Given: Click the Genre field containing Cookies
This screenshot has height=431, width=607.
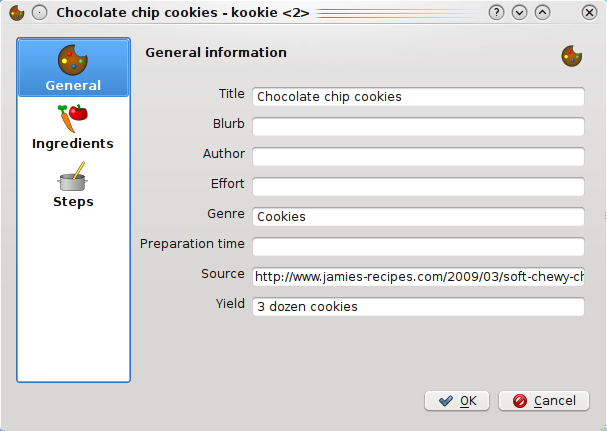Looking at the screenshot, I should click(x=418, y=217).
